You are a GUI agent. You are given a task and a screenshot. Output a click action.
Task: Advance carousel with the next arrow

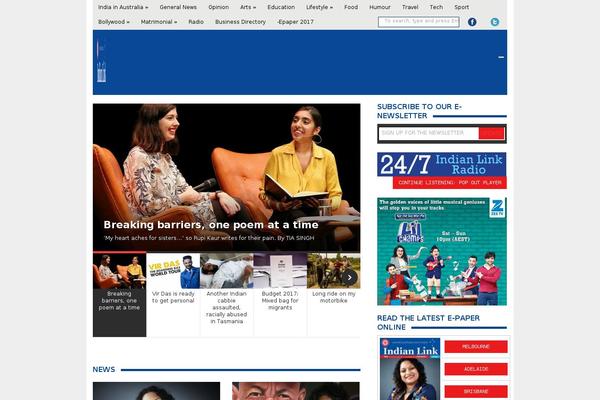(x=349, y=278)
